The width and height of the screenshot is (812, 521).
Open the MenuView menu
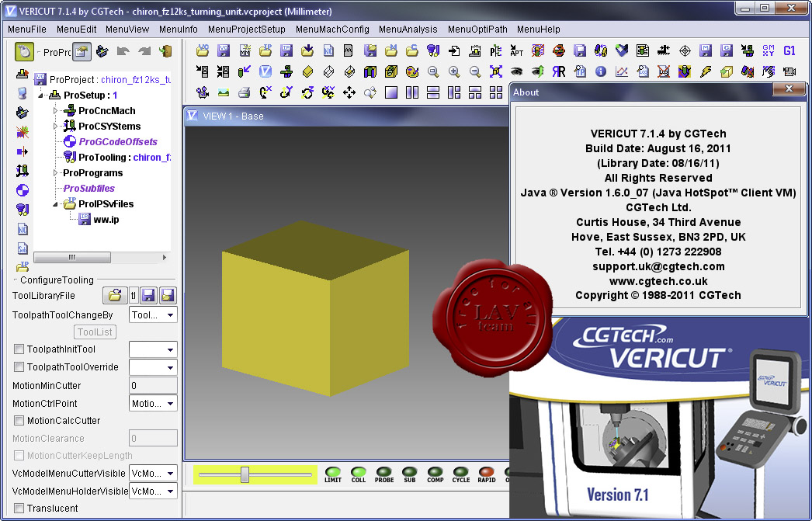[127, 30]
